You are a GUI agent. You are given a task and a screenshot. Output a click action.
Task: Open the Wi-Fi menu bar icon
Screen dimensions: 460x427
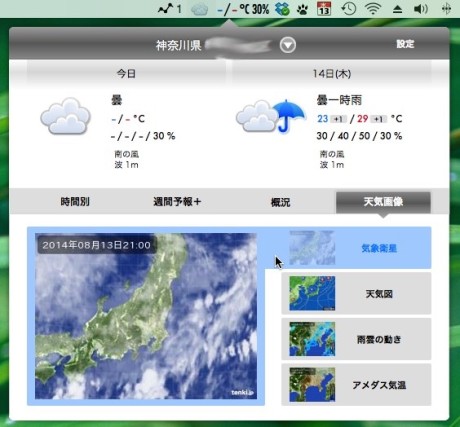click(373, 9)
